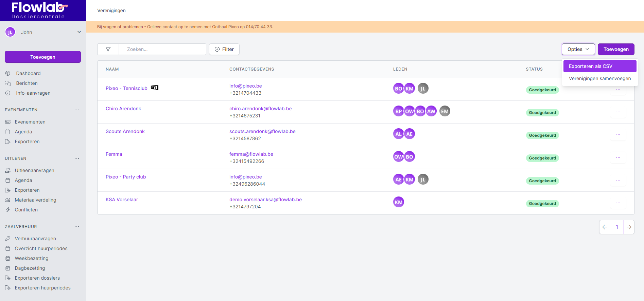Open row actions for Chiro Arendonk

tap(618, 112)
